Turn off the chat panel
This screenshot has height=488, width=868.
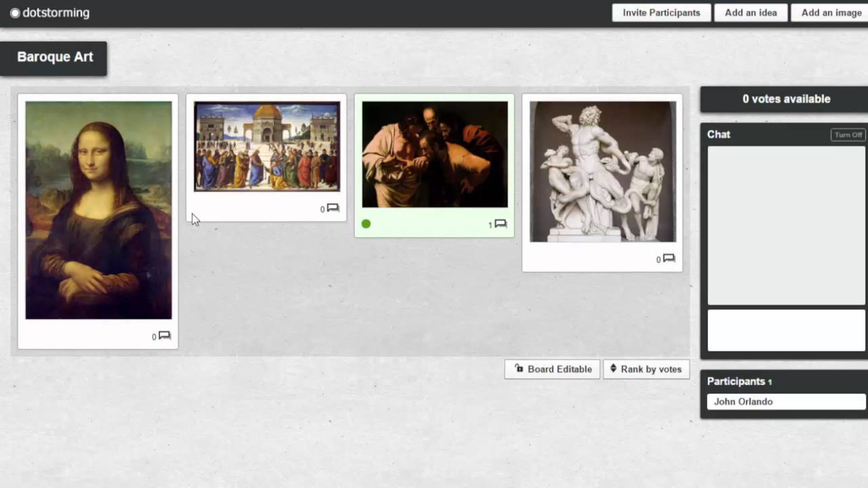pos(848,135)
